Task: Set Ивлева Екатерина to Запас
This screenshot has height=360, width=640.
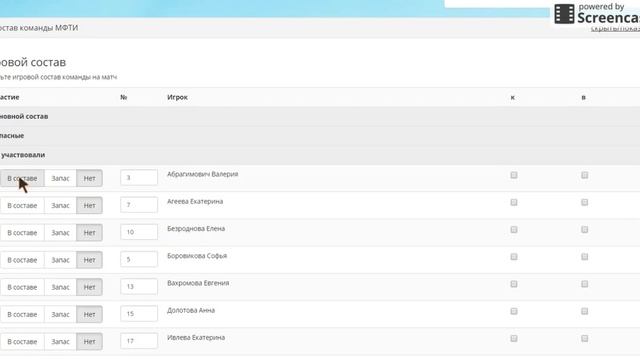Action: point(60,342)
